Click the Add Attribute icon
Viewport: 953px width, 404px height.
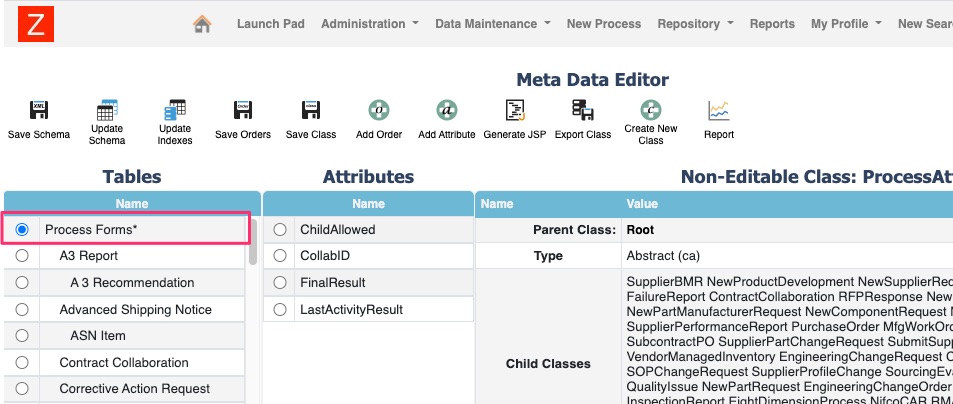click(447, 111)
